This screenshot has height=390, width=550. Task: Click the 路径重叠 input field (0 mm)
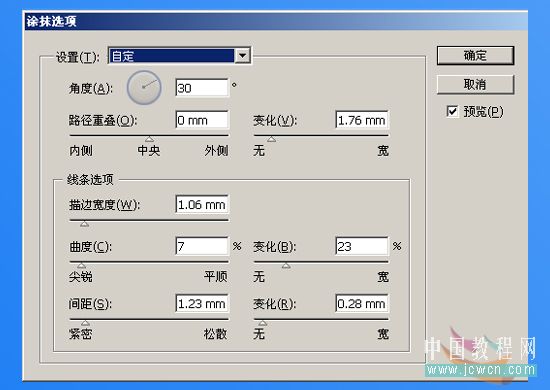click(202, 120)
